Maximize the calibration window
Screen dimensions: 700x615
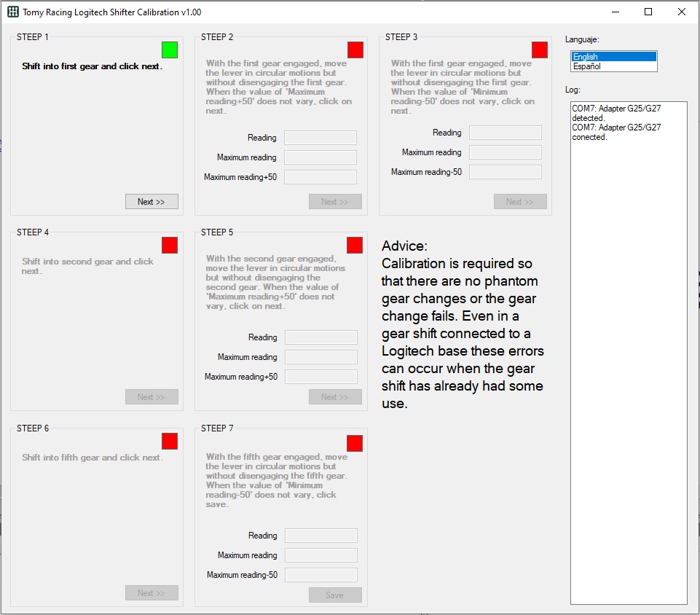(649, 12)
